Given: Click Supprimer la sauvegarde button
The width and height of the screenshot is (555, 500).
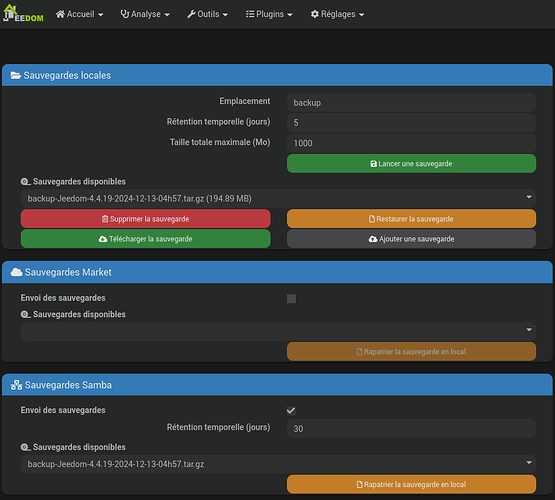Looking at the screenshot, I should 145,219.
